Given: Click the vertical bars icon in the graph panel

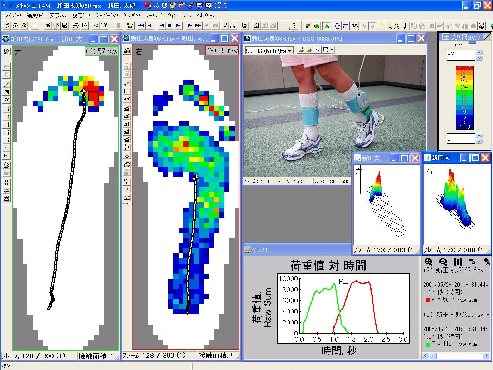Looking at the screenshot, I should [x=458, y=262].
